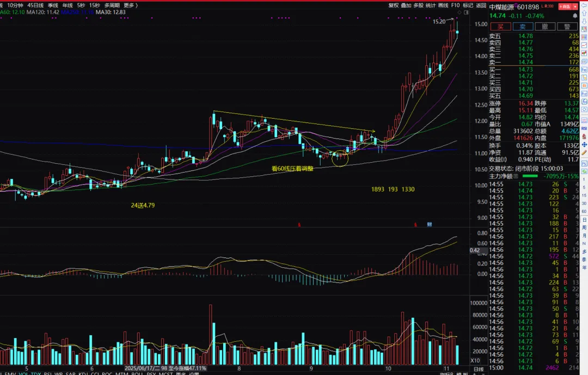
Task: Click the 涨停 16.34 limit-up value
Action: [x=525, y=103]
